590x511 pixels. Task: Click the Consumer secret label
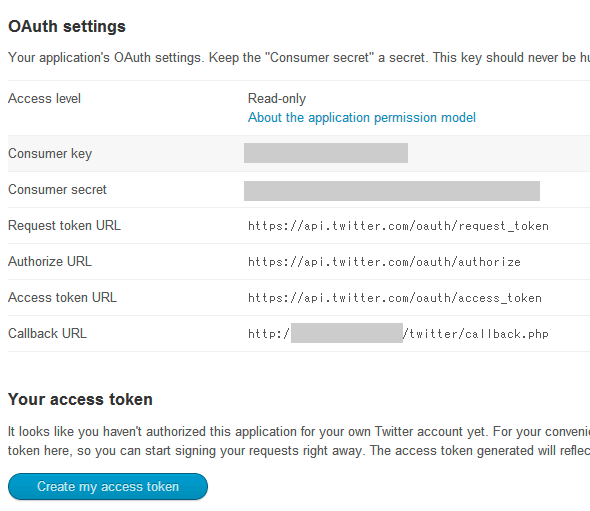coord(57,189)
